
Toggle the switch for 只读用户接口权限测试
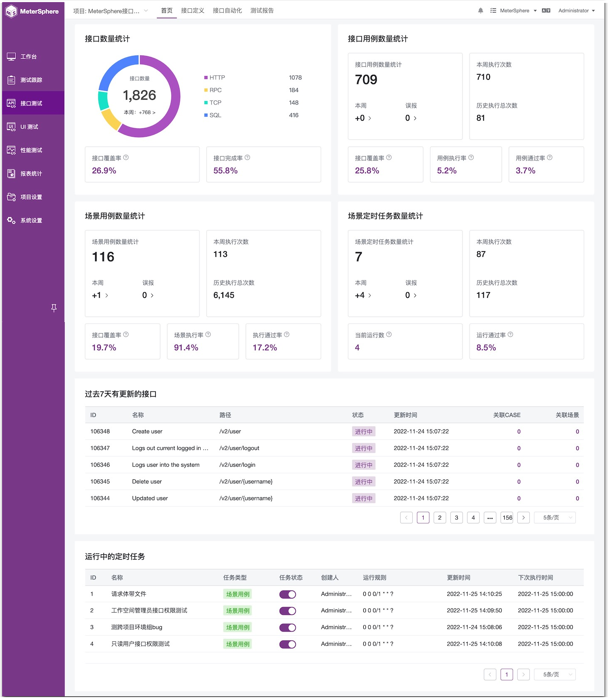(x=288, y=644)
